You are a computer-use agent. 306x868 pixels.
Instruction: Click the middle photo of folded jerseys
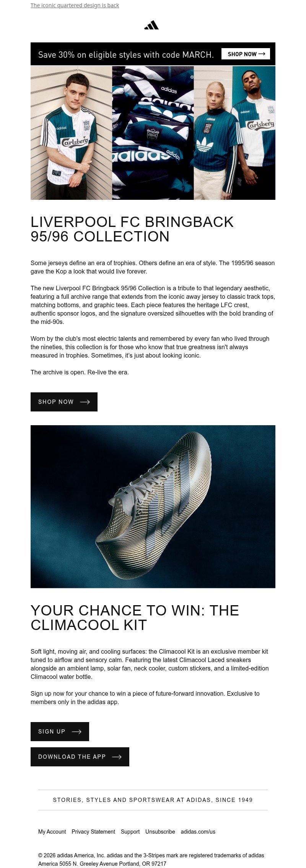(x=153, y=133)
